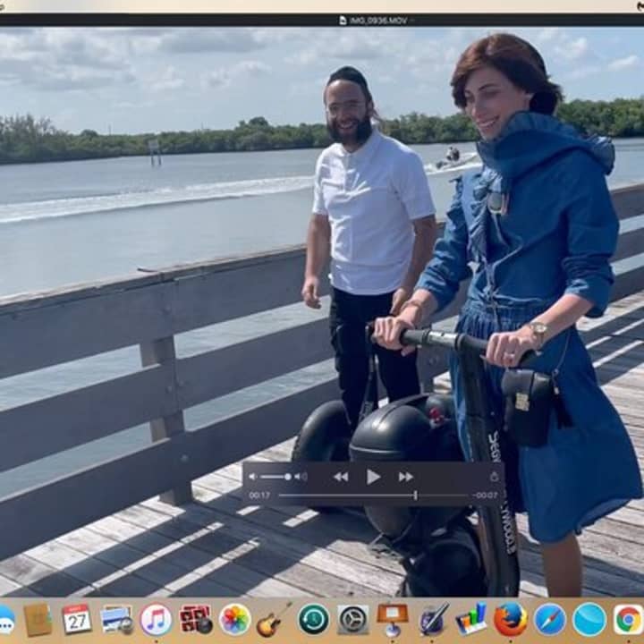Open Firefox browser from the dock
Image resolution: width=644 pixels, height=644 pixels.
point(511,619)
